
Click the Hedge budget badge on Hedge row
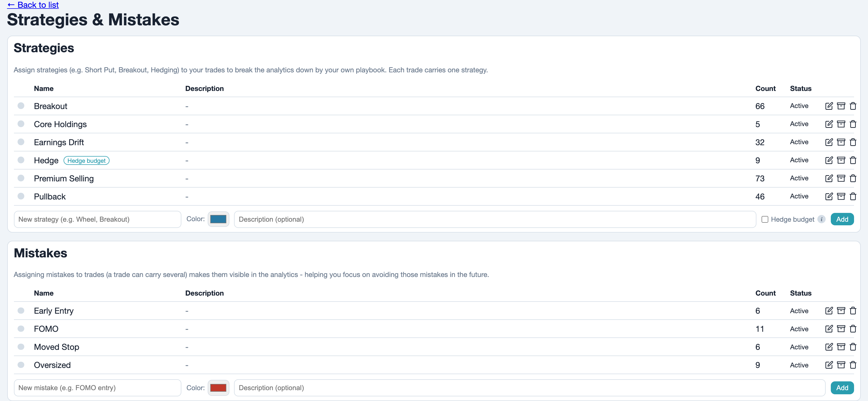86,161
